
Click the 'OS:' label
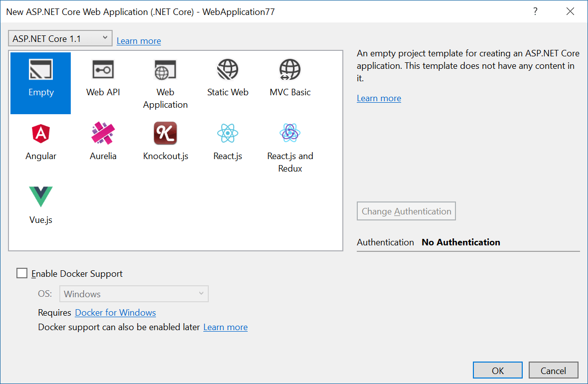click(x=45, y=294)
